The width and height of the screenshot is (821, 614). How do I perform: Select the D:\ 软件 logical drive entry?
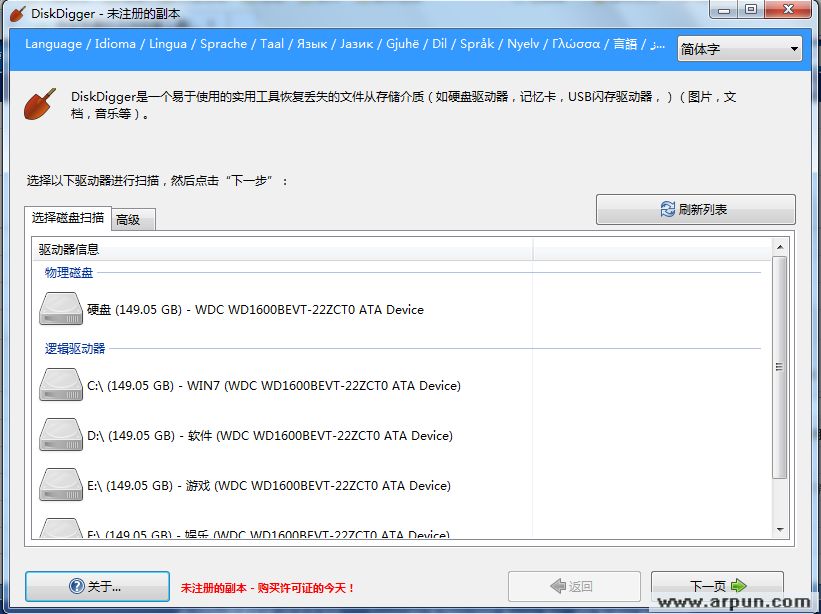tap(270, 436)
